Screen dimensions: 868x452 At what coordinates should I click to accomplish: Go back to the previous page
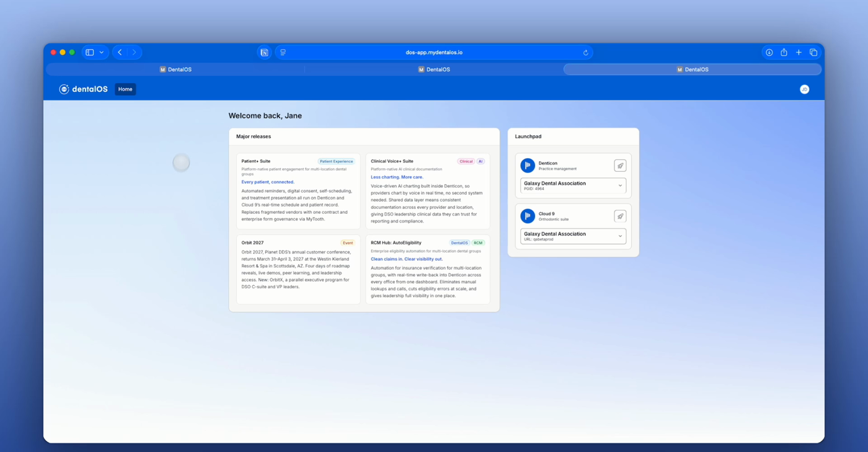[x=120, y=53]
